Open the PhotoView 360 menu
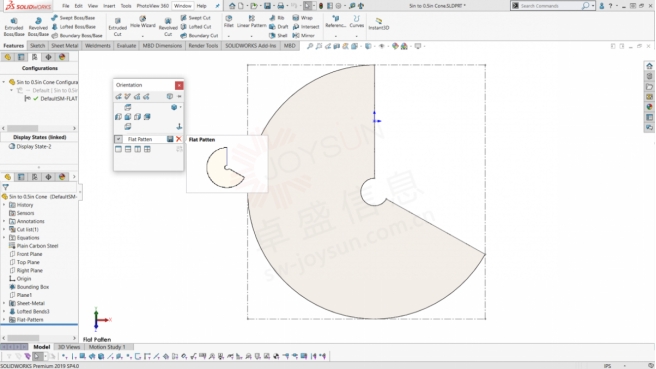Viewport: 656px width, 369px height. (153, 6)
